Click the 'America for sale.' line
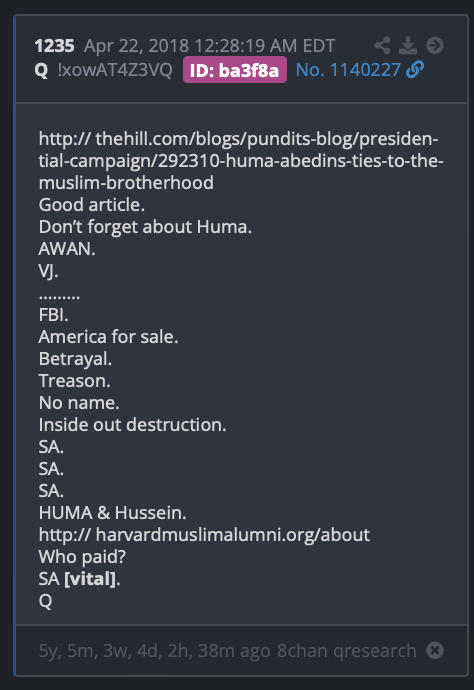Screen dimensions: 474x690 [108, 337]
